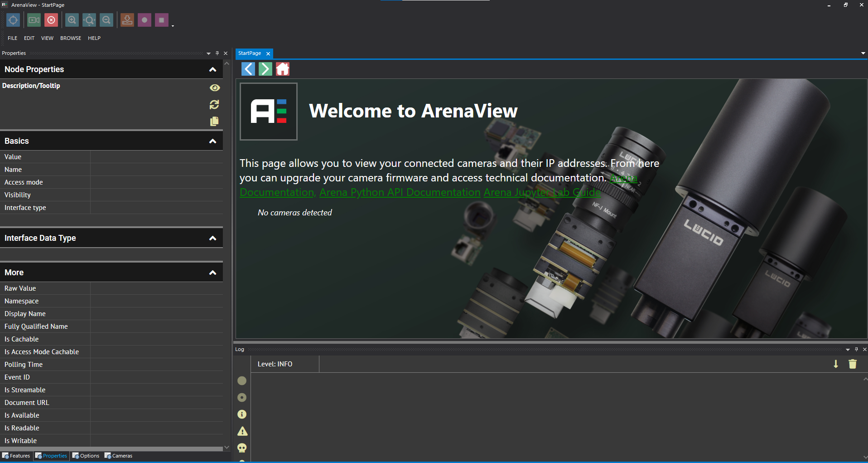Click the Is Streamable row label

click(25, 390)
